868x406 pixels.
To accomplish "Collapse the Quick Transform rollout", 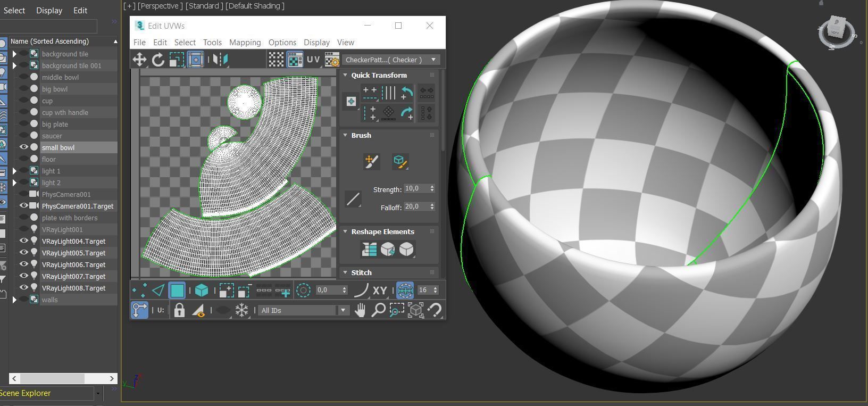I will pos(345,75).
